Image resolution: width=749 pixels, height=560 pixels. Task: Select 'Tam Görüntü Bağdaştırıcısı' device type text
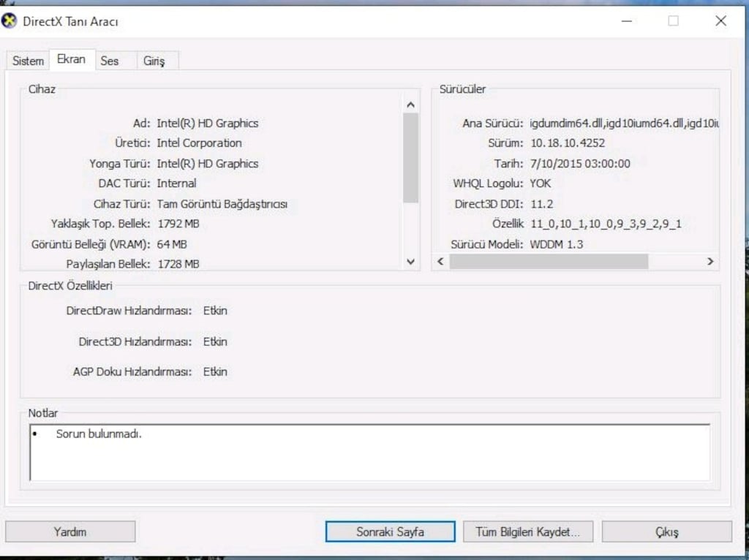tap(222, 204)
